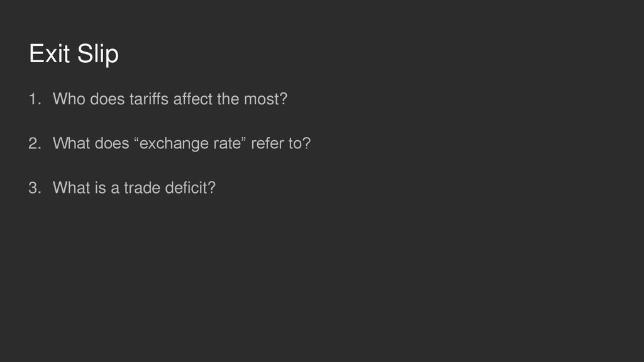Click the question about tariffs
The width and height of the screenshot is (644, 362).
[x=170, y=99]
